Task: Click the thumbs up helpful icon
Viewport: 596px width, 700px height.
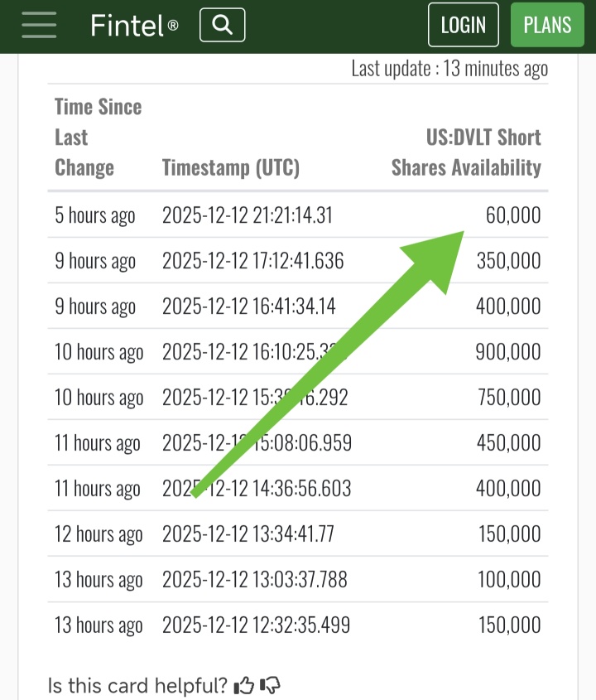Action: [243, 685]
